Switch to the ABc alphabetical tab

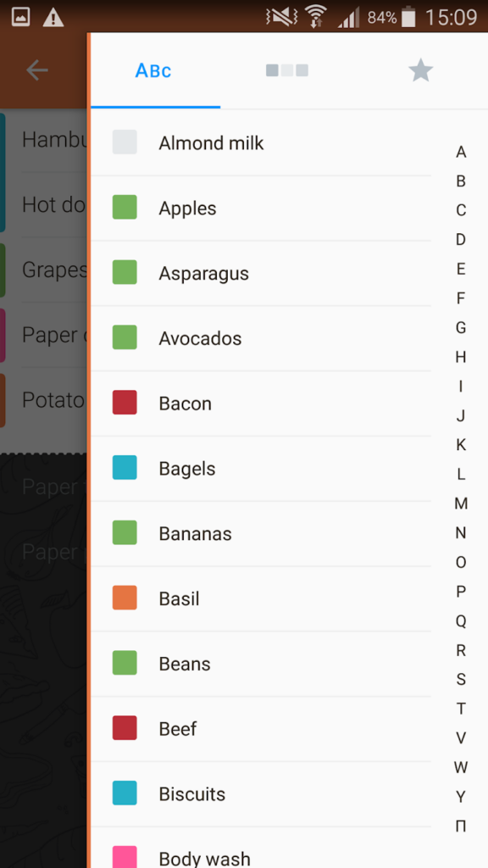point(153,70)
